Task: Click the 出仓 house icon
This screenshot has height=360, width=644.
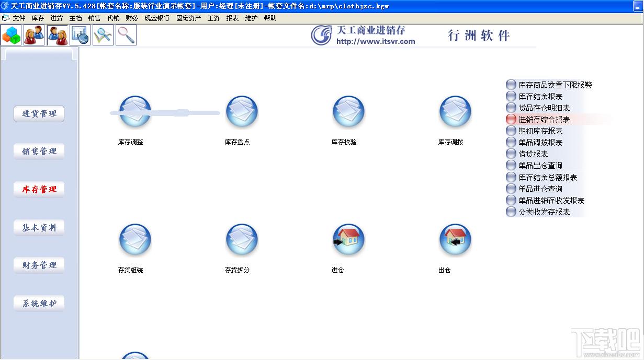Action: coord(455,240)
